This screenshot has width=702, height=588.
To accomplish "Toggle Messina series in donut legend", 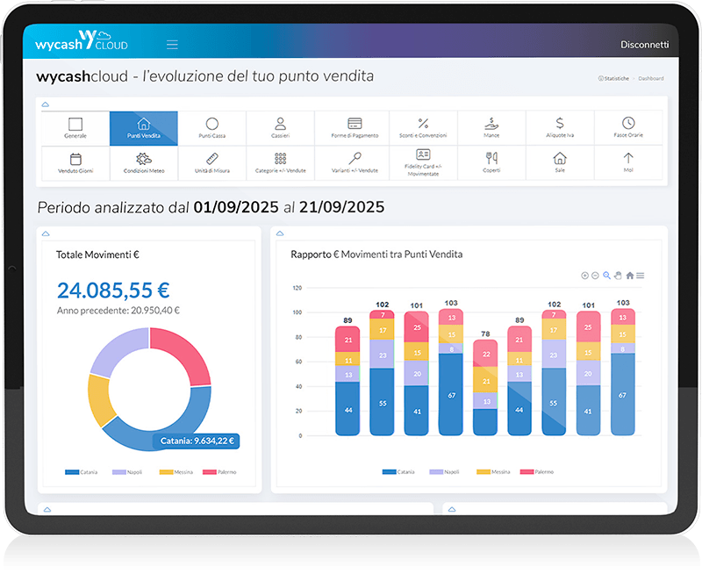I will click(x=176, y=472).
